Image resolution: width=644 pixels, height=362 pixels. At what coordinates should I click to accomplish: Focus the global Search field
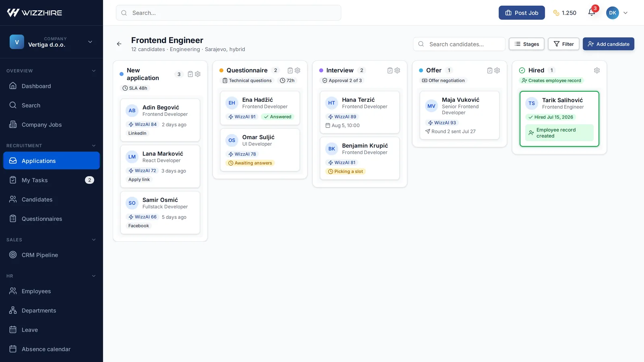[229, 13]
